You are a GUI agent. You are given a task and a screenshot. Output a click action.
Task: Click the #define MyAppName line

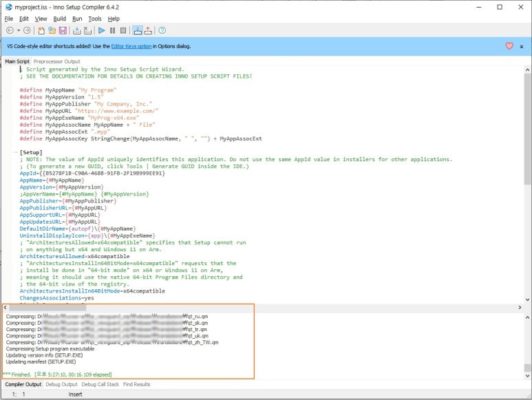coord(68,90)
